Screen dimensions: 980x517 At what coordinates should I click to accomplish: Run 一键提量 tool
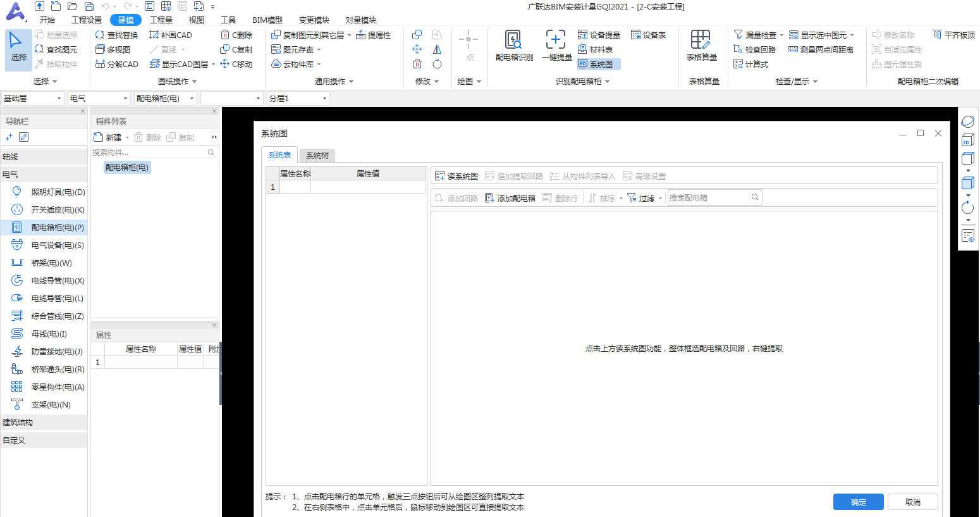pyautogui.click(x=556, y=46)
